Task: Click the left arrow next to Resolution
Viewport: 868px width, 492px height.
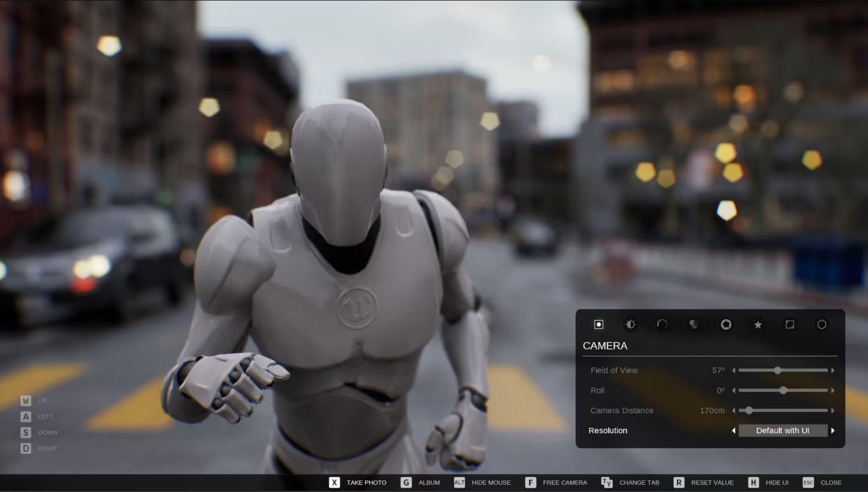Action: (x=733, y=430)
